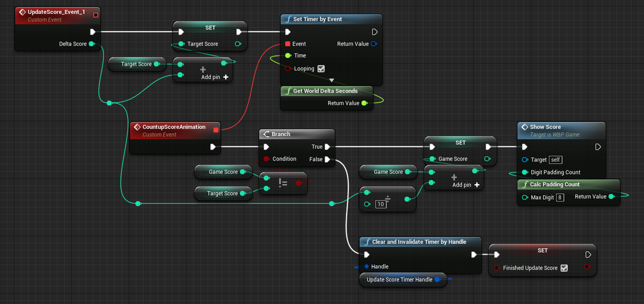This screenshot has height=304, width=644.
Task: Click the red delegate pin on CountupScoreAnimation
Action: coord(216,129)
